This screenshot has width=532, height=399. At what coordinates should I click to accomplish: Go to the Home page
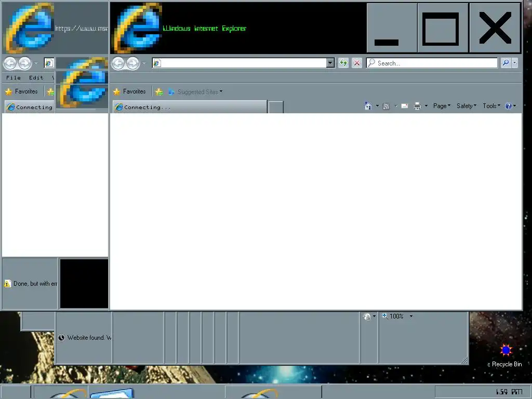pyautogui.click(x=368, y=106)
